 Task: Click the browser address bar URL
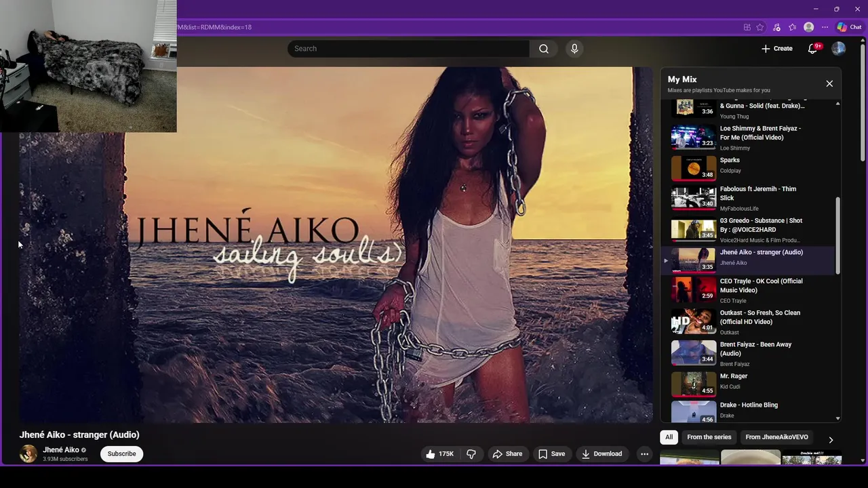point(214,27)
